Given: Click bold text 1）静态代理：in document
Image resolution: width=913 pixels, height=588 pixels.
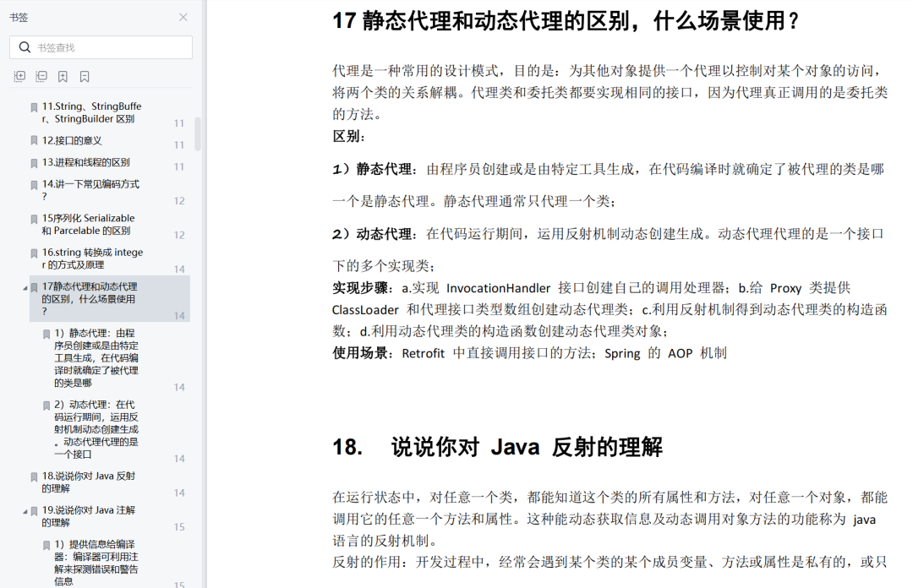Looking at the screenshot, I should 375,169.
